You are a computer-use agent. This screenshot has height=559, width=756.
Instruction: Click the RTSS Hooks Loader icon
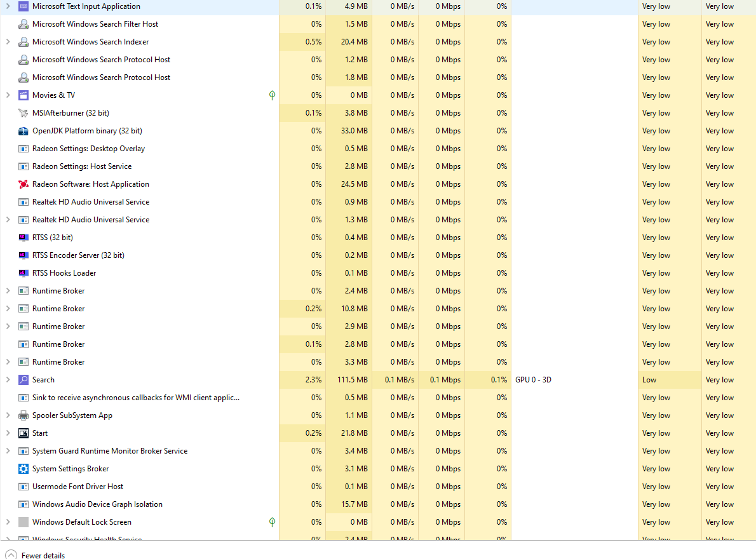click(24, 273)
